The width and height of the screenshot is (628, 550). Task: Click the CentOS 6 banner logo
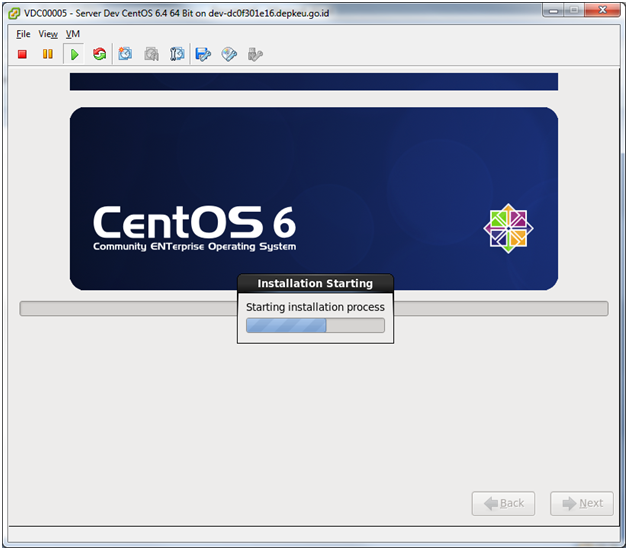[195, 228]
